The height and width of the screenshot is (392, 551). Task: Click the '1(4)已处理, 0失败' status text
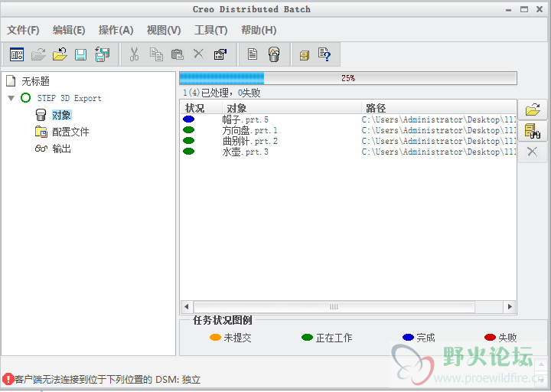tap(221, 93)
